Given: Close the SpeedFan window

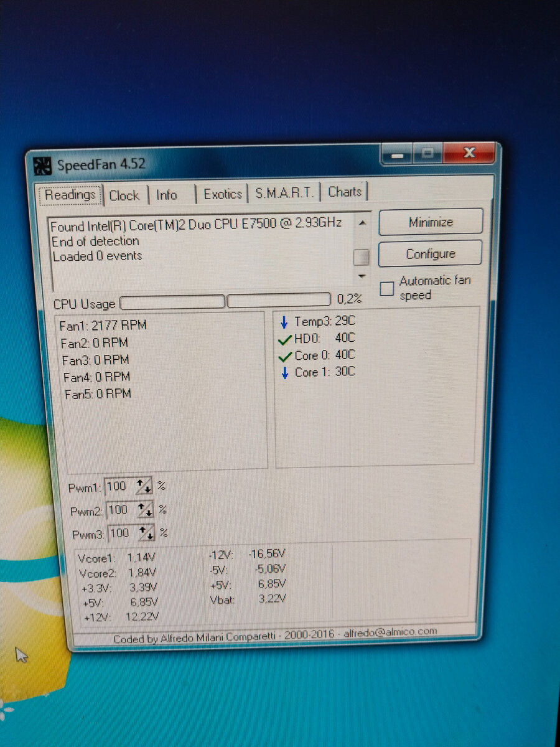Looking at the screenshot, I should [469, 153].
